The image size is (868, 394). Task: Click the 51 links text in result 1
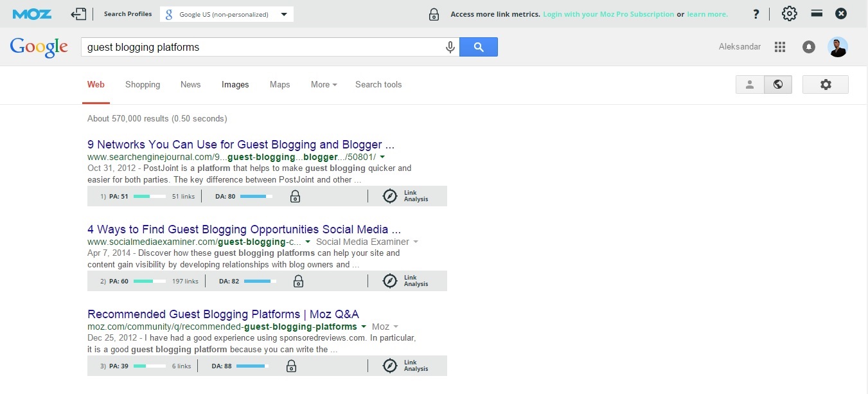click(x=183, y=197)
